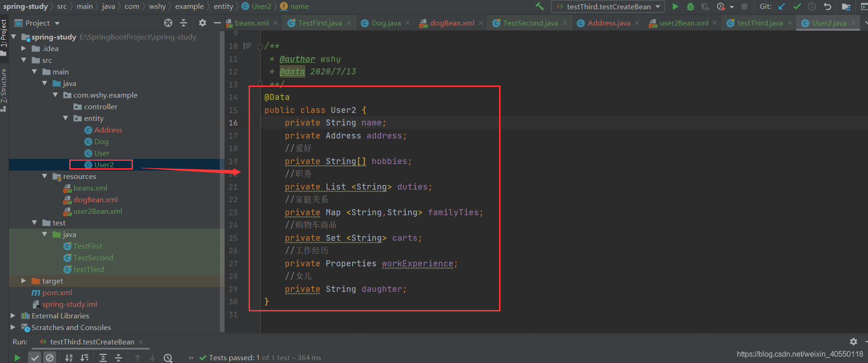Switch to the TestSecond.java editor tab
868x363 pixels.
[530, 23]
